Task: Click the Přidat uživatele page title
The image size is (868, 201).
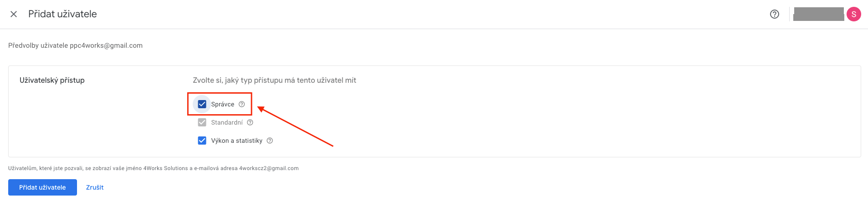Action: 62,14
